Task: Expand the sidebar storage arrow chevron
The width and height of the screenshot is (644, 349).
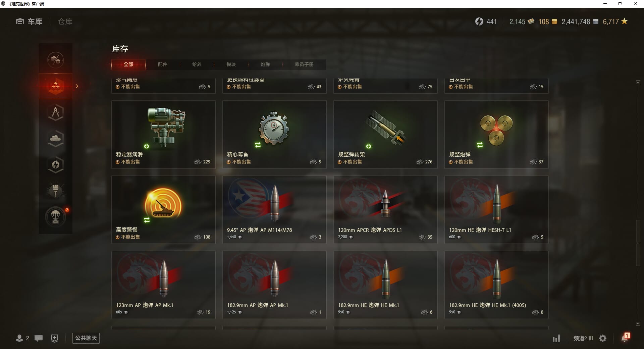Action: pos(77,86)
